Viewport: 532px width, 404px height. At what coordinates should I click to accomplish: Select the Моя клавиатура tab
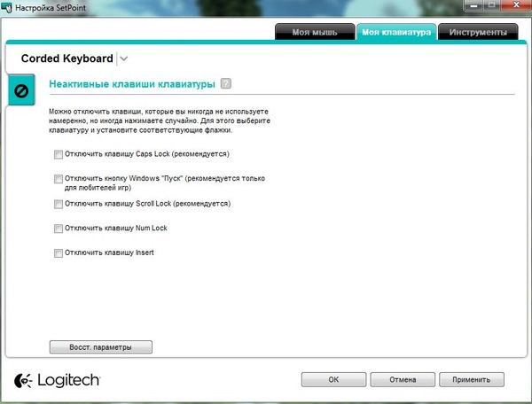(x=396, y=32)
